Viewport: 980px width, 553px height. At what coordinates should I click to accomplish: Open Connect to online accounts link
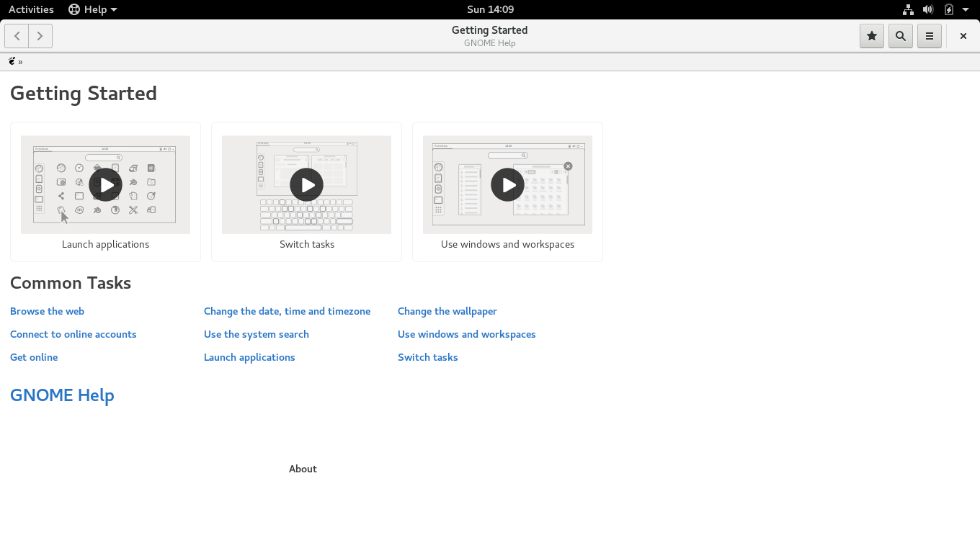[x=73, y=334]
